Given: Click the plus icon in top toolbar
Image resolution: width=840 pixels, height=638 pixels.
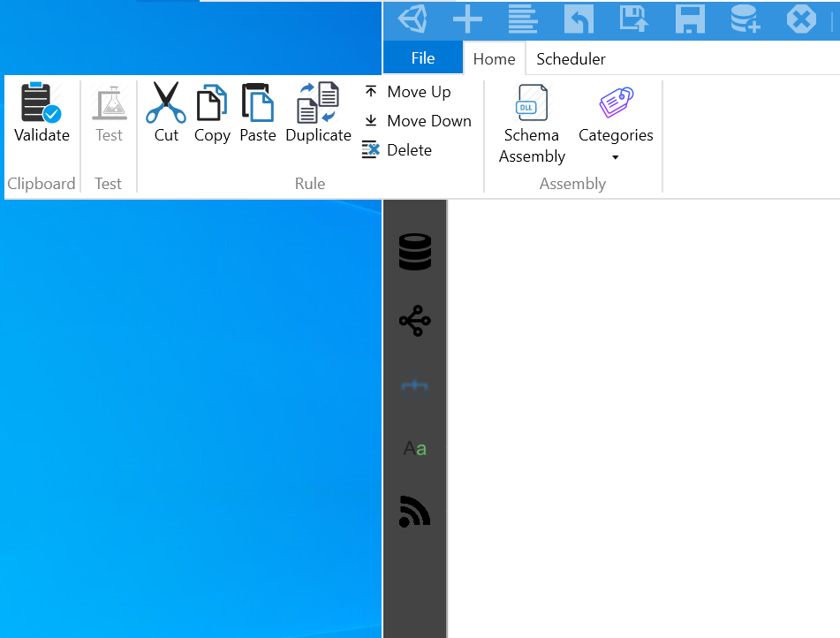Looking at the screenshot, I should 468,19.
